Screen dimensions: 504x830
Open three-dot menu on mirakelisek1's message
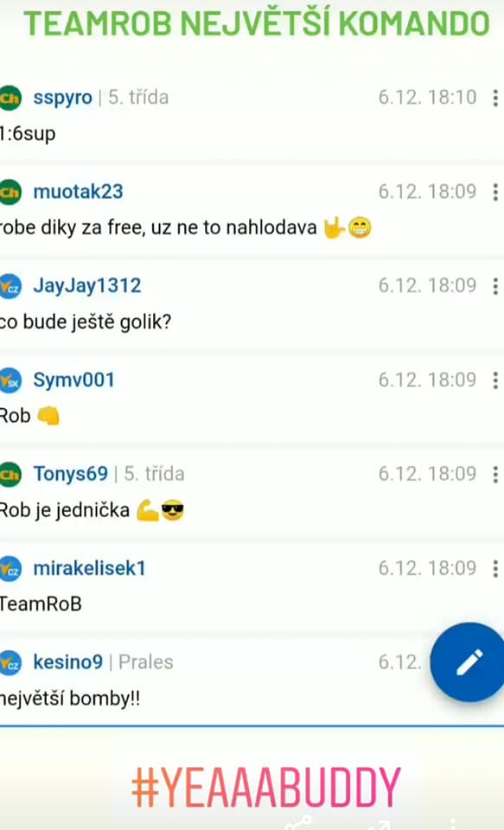pos(495,568)
